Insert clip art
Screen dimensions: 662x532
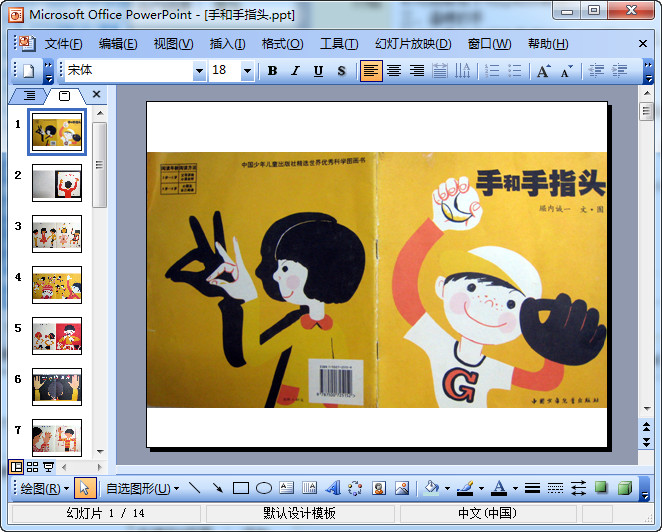(379, 489)
